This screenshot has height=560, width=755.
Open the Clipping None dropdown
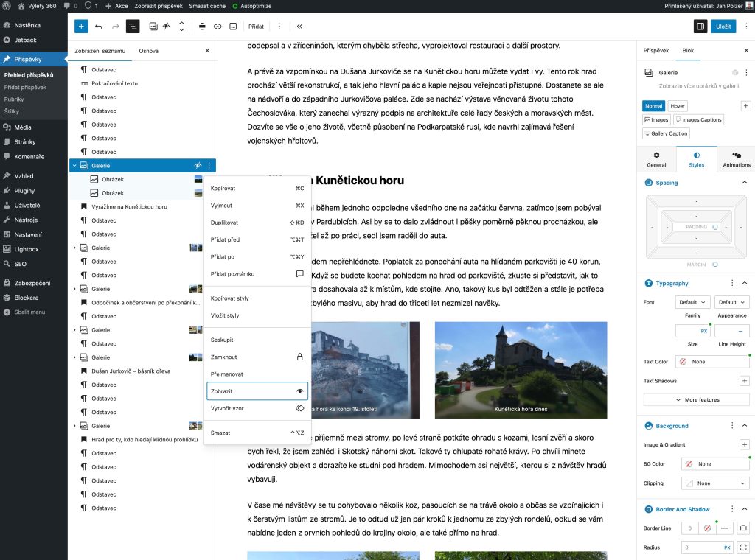714,483
